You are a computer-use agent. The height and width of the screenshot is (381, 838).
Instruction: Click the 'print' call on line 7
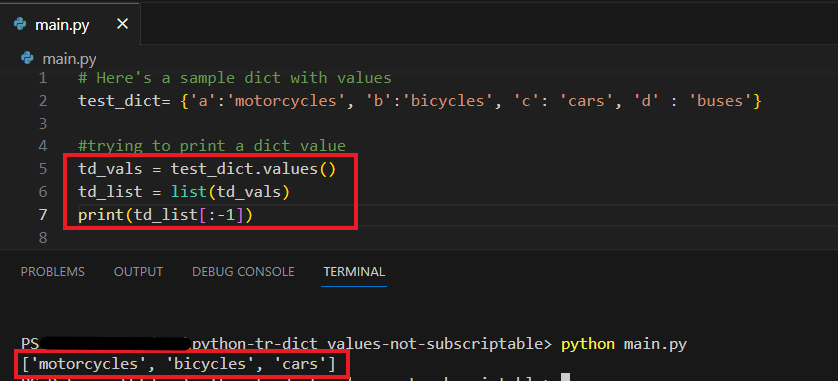click(x=101, y=215)
